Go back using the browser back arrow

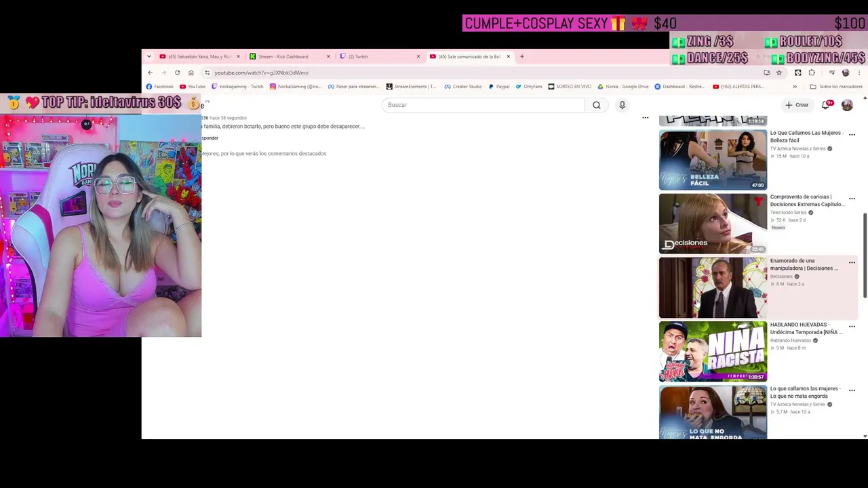click(x=150, y=73)
